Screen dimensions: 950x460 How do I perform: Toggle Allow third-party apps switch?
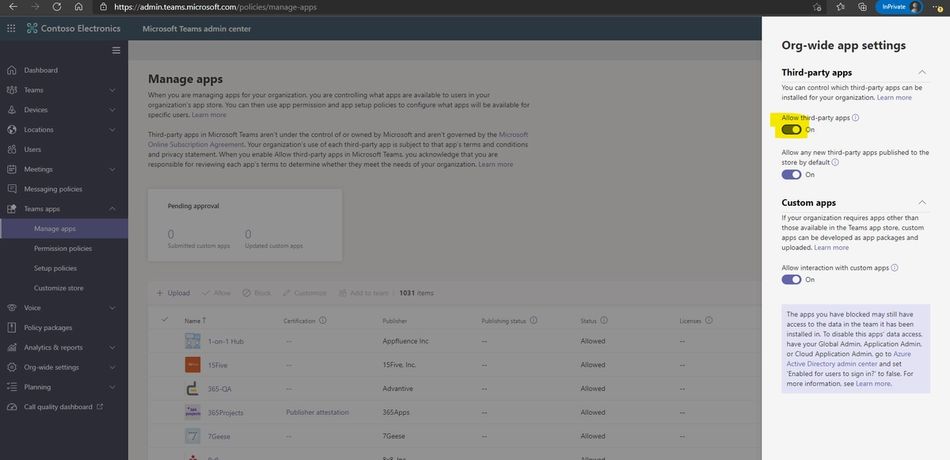click(x=791, y=130)
